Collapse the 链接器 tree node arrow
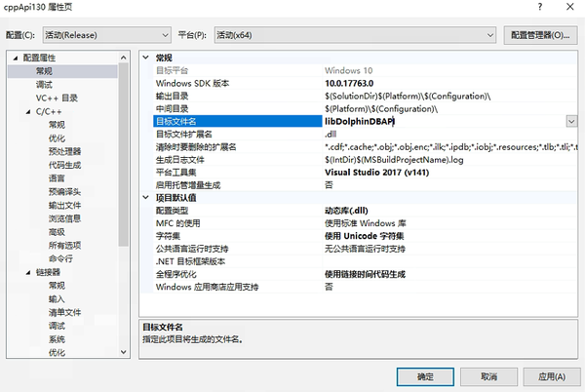Viewport: 585px width, 392px height. [28, 273]
